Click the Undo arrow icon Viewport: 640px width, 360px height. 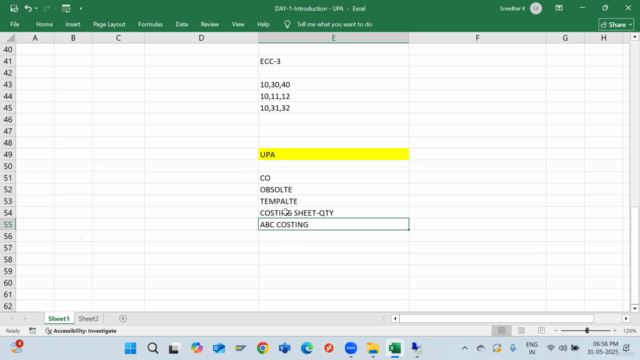click(x=28, y=8)
